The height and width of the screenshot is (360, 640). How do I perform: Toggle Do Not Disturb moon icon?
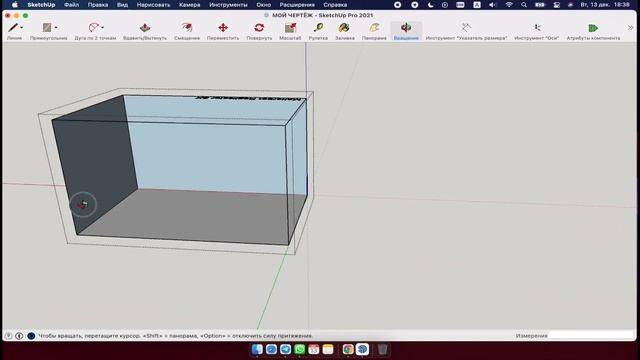click(x=430, y=5)
